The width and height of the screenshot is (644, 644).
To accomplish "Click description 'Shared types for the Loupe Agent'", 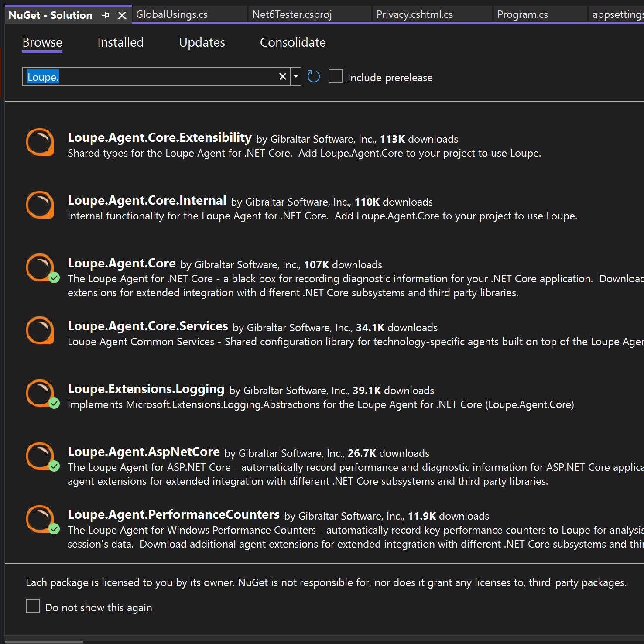I will (304, 153).
